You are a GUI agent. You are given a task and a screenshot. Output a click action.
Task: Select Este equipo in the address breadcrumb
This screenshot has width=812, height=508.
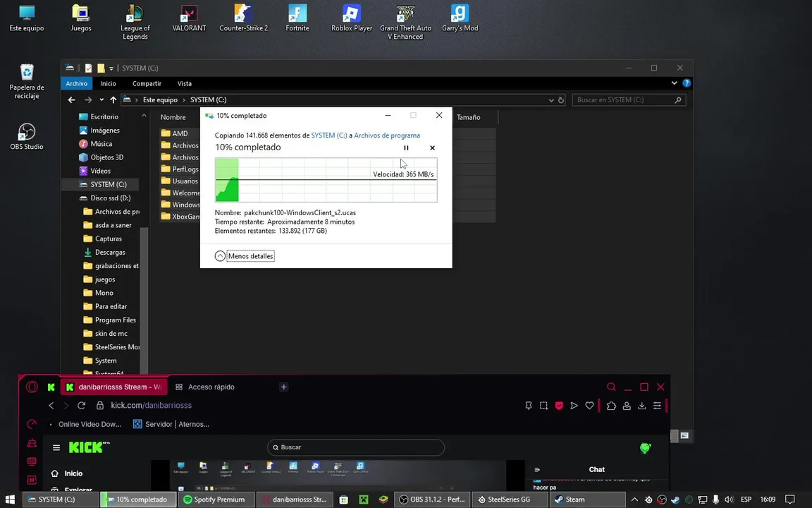[160, 99]
